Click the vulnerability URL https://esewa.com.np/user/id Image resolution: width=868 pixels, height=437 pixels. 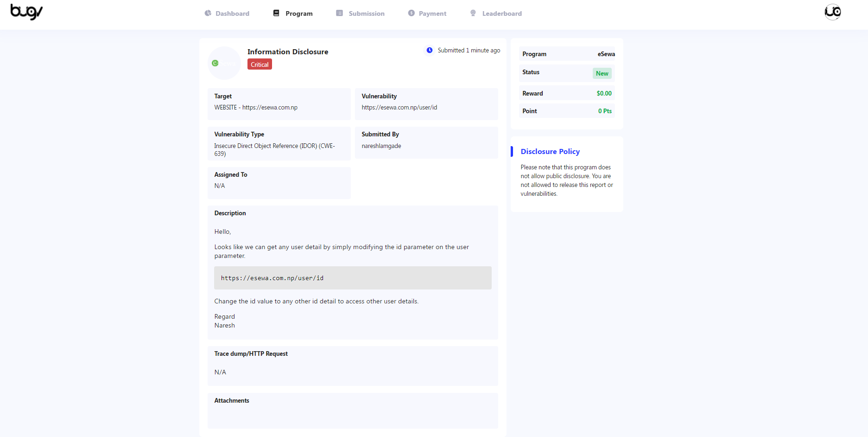pos(399,108)
